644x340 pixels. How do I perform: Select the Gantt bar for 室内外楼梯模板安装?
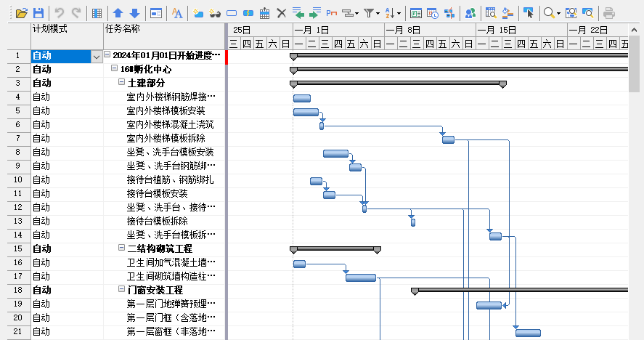[306, 112]
